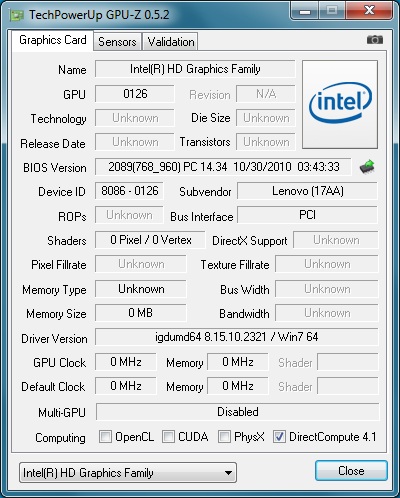400x498 pixels.
Task: Click the Default Clock field 0 MHz
Action: pos(126,386)
